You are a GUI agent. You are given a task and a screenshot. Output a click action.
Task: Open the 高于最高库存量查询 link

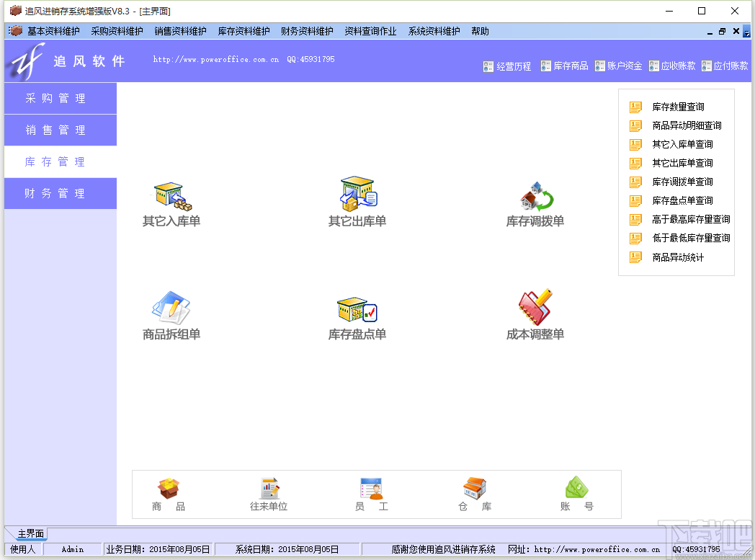pos(691,220)
